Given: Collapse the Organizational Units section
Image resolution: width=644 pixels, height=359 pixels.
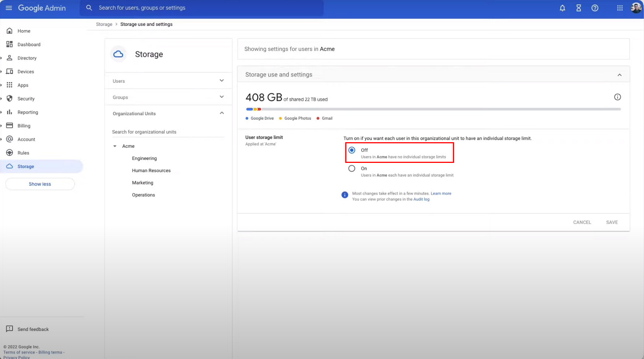Looking at the screenshot, I should pyautogui.click(x=221, y=113).
